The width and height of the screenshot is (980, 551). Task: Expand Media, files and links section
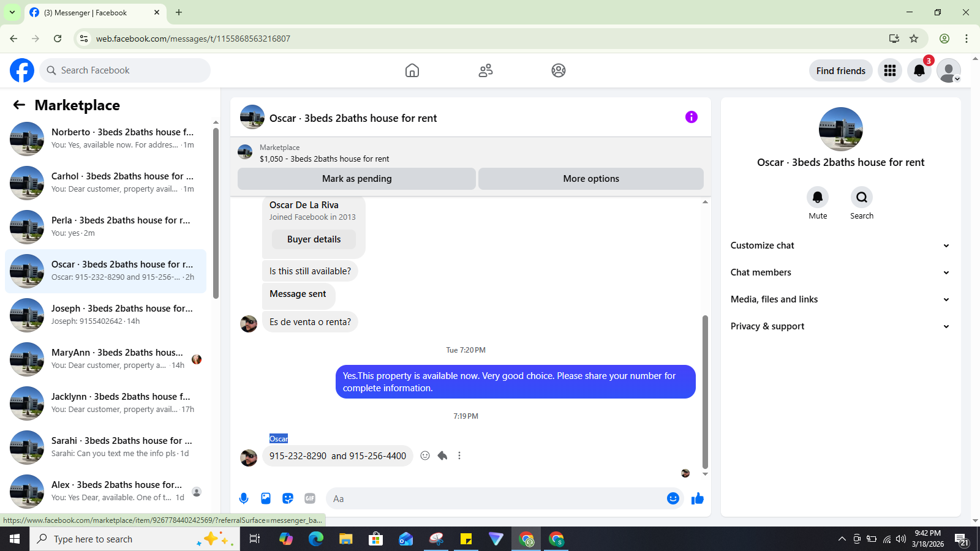point(840,299)
